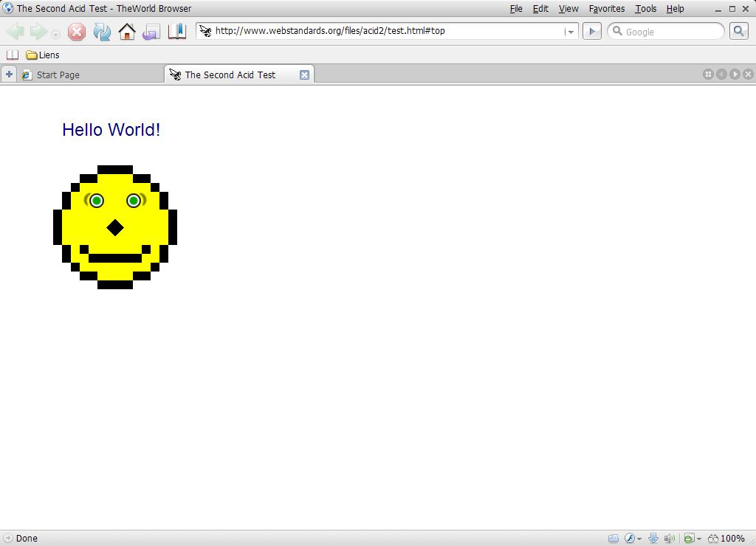Toggle the ad/popup blocker green icon

689,539
